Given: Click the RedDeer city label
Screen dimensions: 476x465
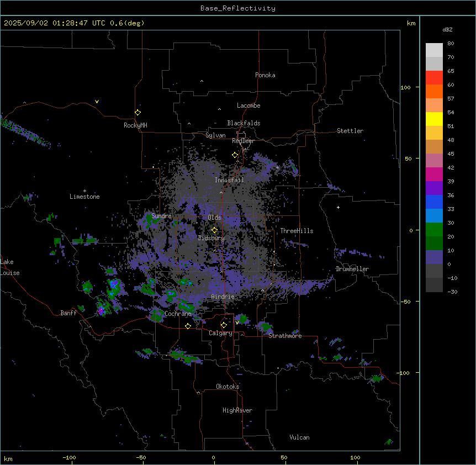Looking at the screenshot, I should (x=243, y=141).
